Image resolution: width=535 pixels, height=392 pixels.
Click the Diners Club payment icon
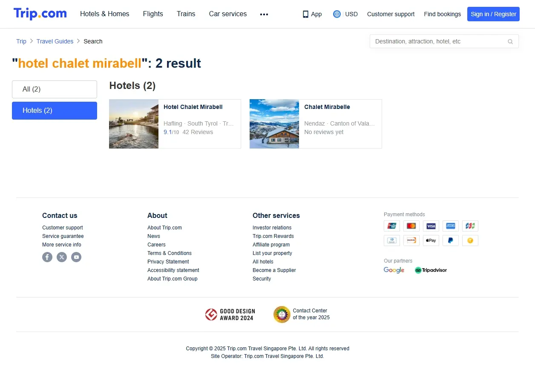click(x=392, y=240)
